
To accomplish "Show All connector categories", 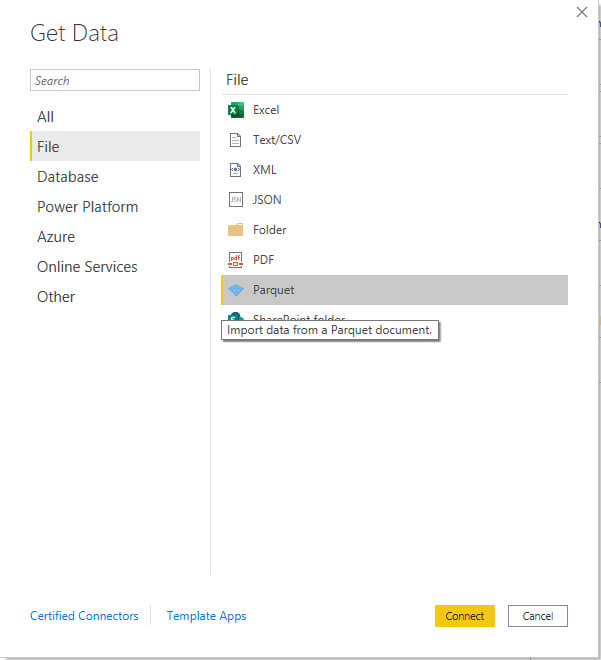I will (115, 117).
